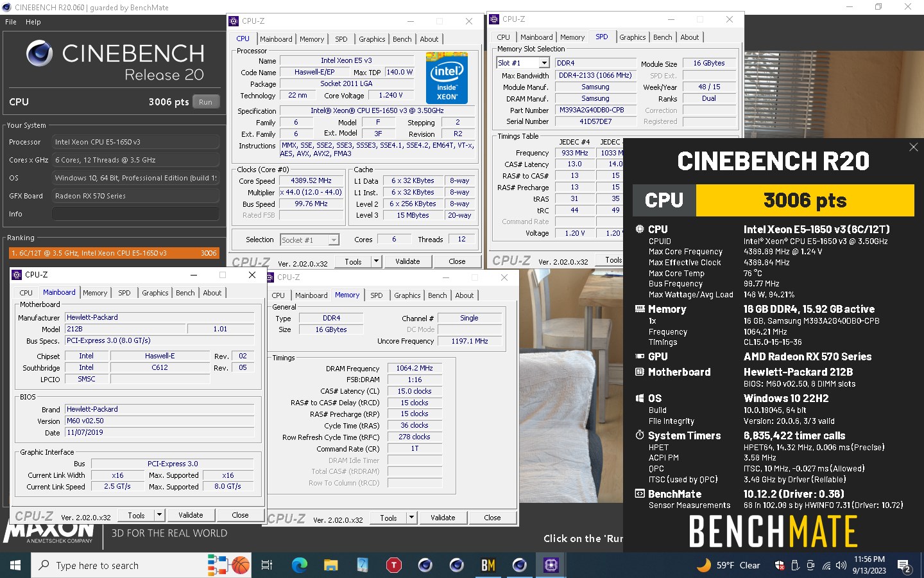Click the network tray icon

tap(826, 566)
